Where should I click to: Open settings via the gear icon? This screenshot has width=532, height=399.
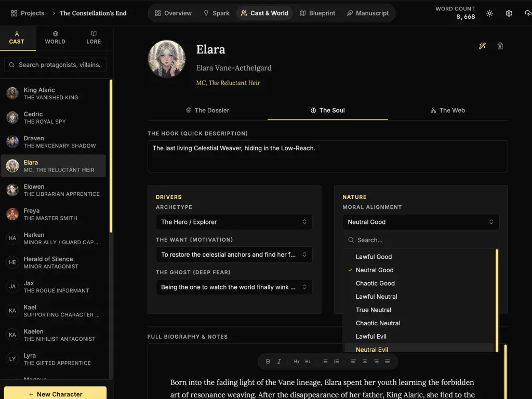[x=509, y=14]
